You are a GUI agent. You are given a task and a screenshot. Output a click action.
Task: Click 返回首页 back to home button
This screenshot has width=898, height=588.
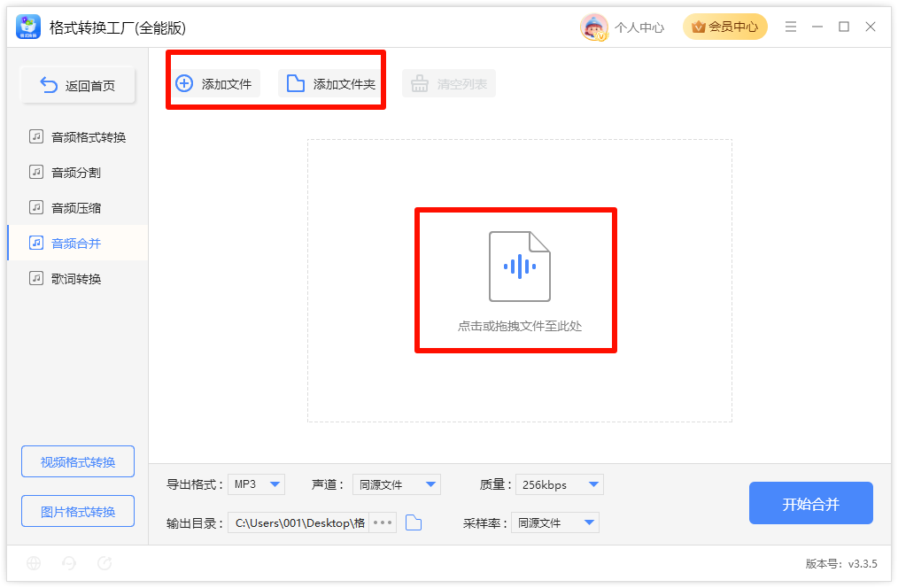pos(78,85)
